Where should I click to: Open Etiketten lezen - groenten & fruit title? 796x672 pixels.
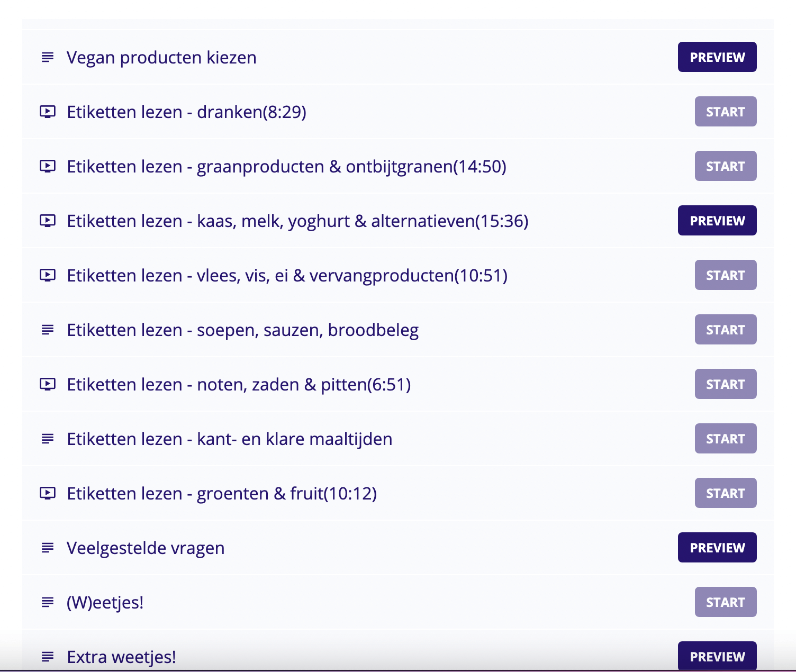click(222, 493)
